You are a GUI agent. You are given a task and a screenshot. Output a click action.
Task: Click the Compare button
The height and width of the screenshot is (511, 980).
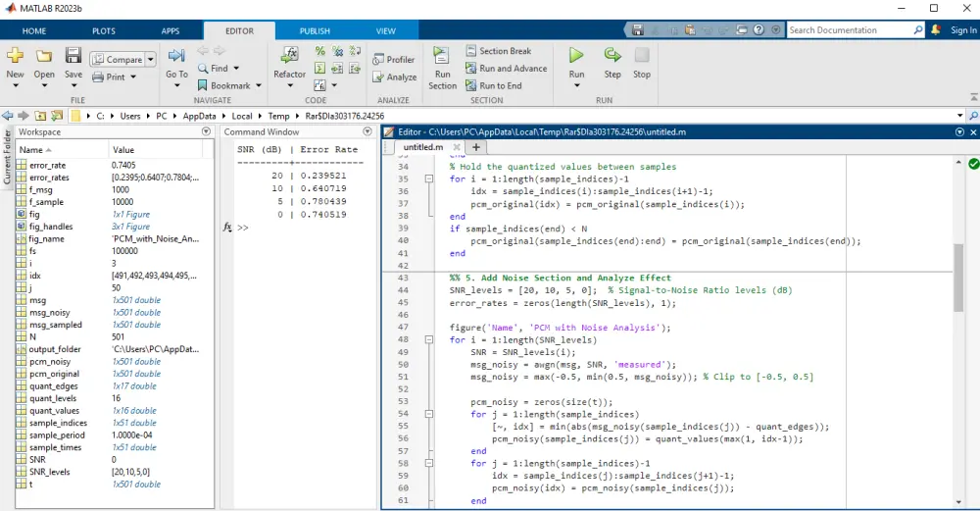[119, 60]
